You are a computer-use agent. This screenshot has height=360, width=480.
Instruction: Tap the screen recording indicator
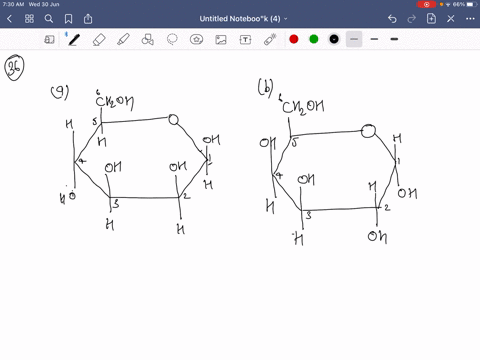tap(426, 4)
